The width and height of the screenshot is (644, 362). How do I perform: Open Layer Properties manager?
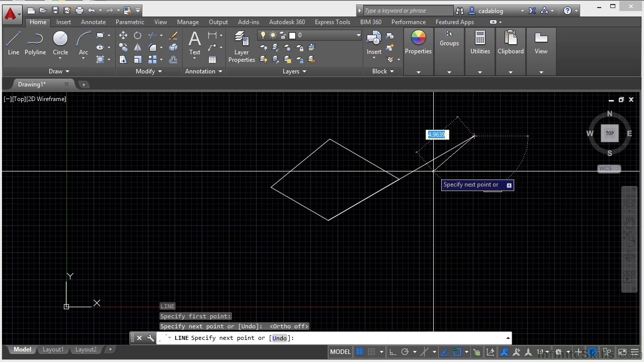pos(242,47)
